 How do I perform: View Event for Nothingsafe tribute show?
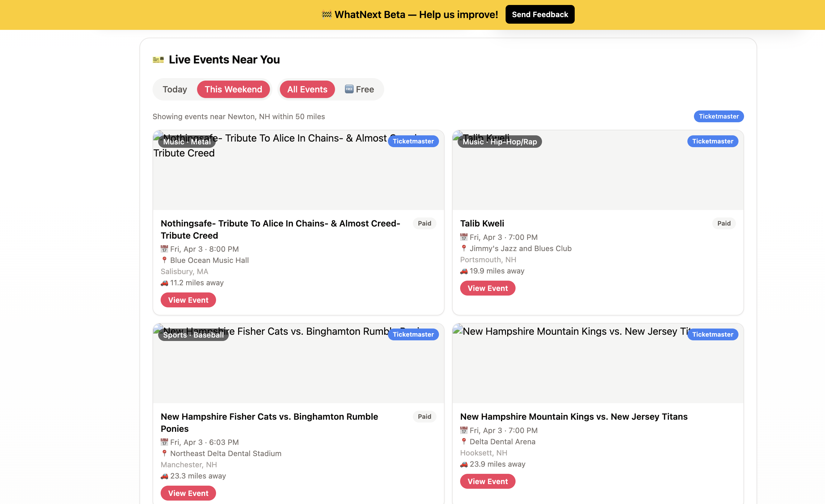[x=188, y=300]
